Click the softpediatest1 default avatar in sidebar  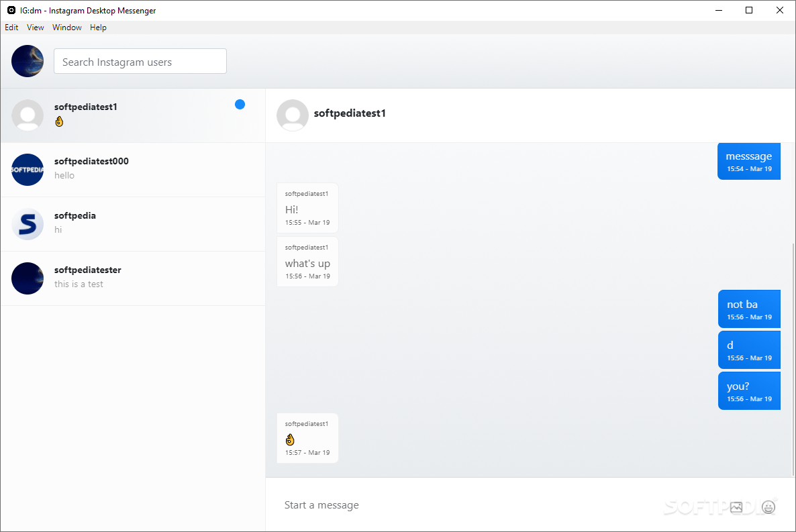28,115
